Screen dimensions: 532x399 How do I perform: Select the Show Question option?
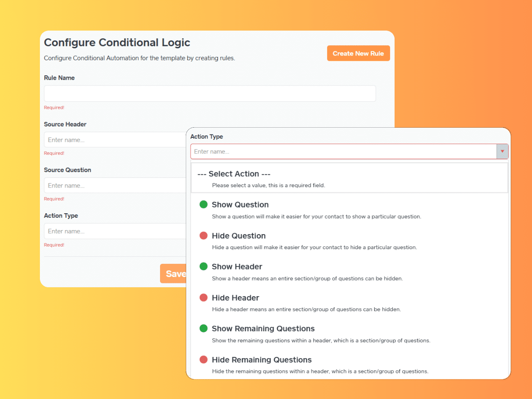click(x=240, y=205)
